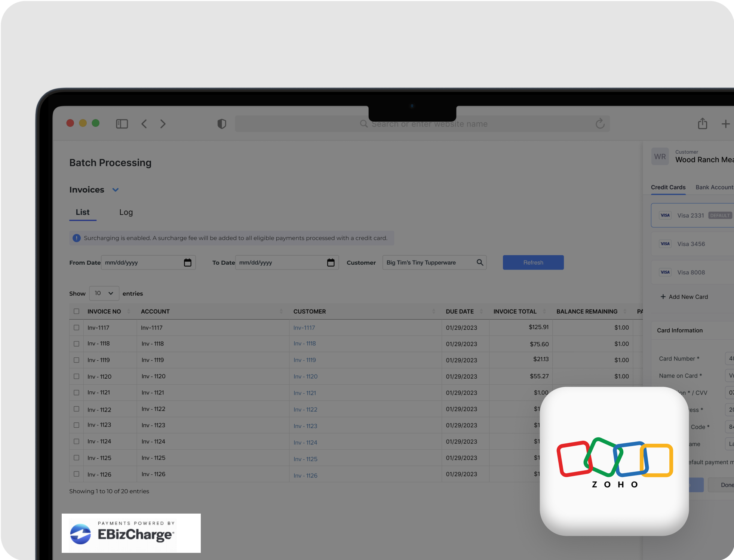Image resolution: width=734 pixels, height=560 pixels.
Task: Click the Customer search magnifier icon
Action: click(x=480, y=262)
